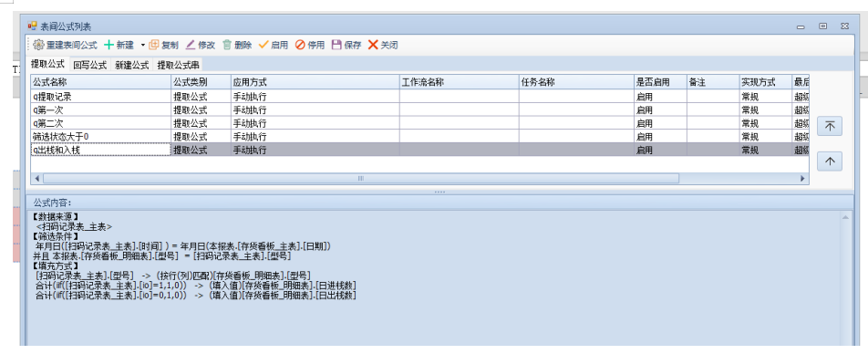Image resolution: width=868 pixels, height=354 pixels.
Task: Close the 表间公式列表 window
Action: click(x=844, y=26)
